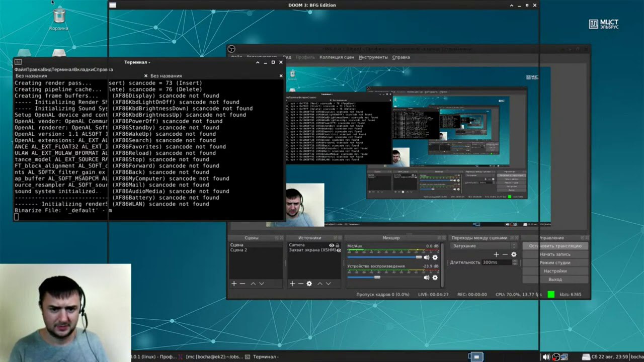
Task: Click workspace switcher in bottom panel
Action: (x=476, y=356)
